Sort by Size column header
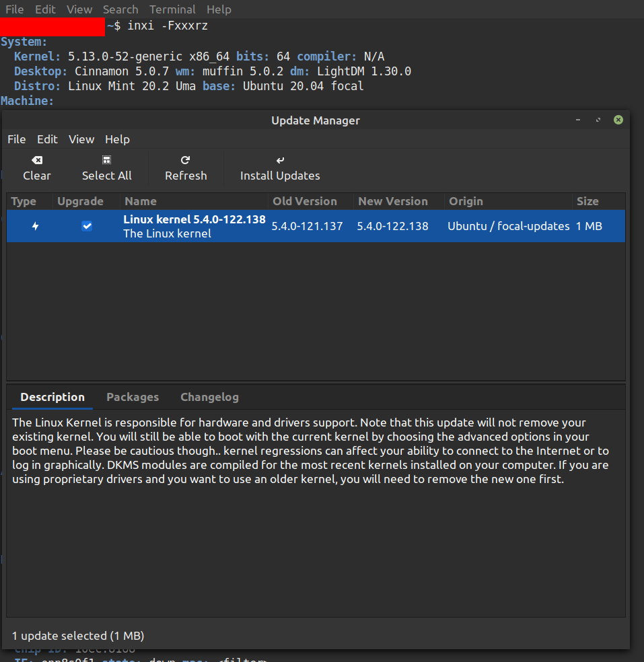The height and width of the screenshot is (662, 644). pyautogui.click(x=598, y=201)
